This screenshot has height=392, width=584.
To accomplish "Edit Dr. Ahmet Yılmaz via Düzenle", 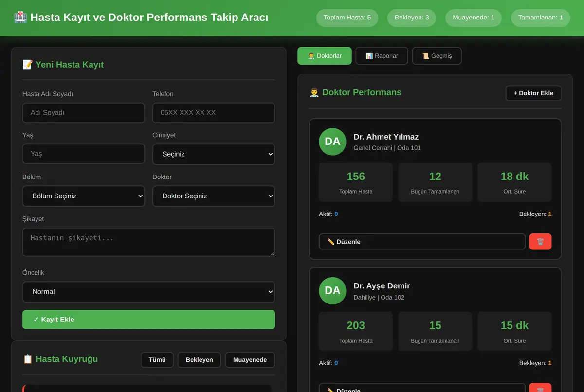I will pos(422,242).
